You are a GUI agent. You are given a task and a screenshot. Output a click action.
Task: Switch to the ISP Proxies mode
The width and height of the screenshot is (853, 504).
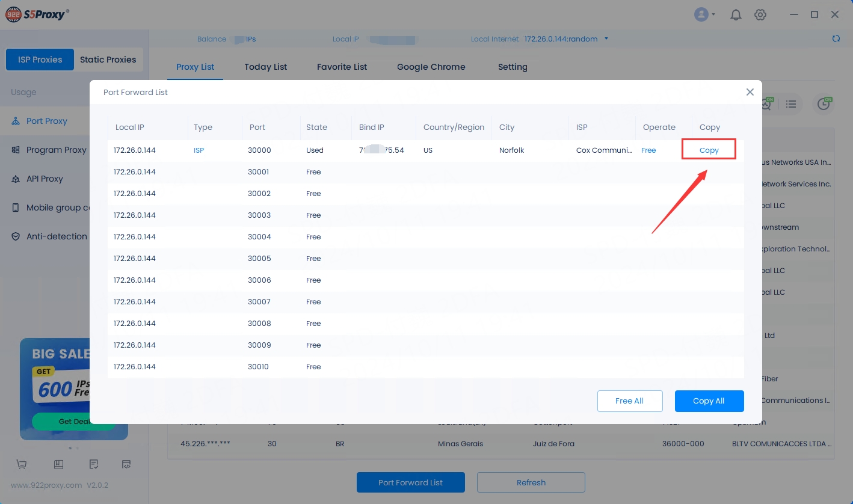click(40, 60)
